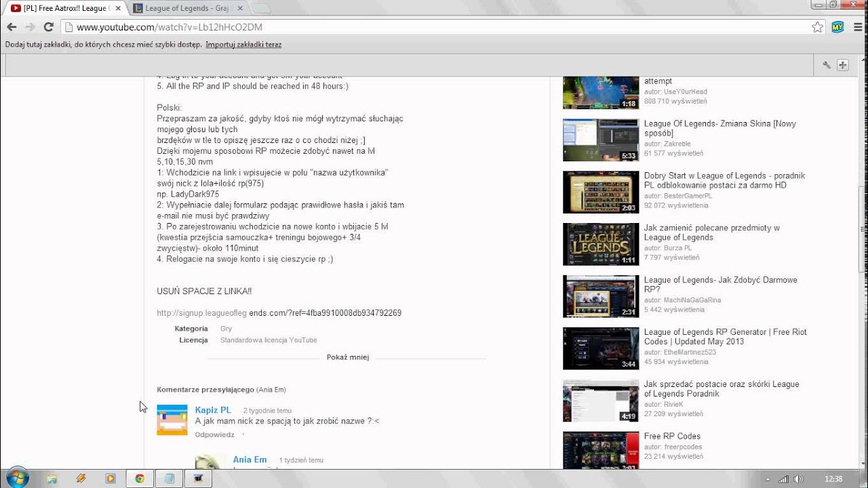Open a new browser tab
The width and height of the screenshot is (868, 488).
pos(261,9)
